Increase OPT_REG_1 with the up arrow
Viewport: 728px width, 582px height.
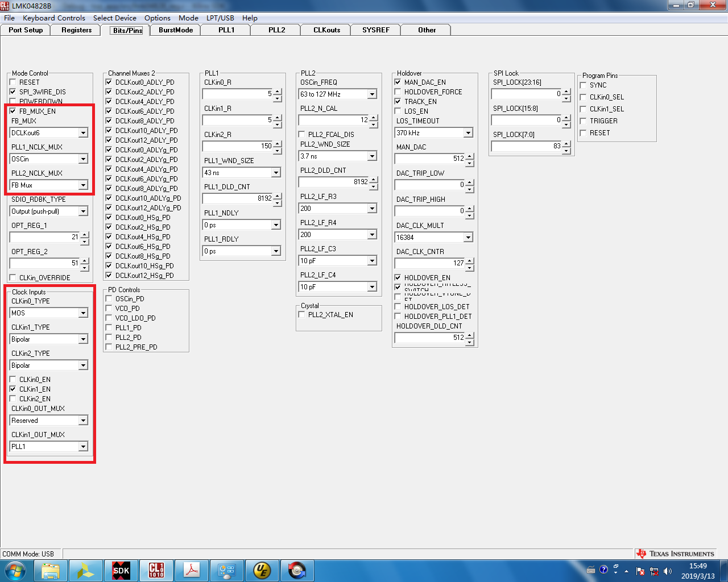pos(85,235)
